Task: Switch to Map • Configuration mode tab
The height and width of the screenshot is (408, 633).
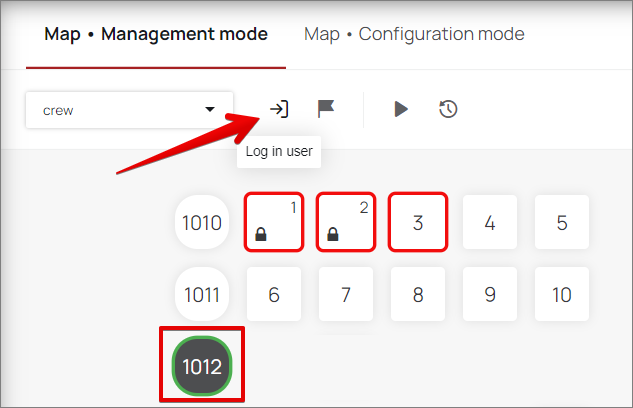Action: [x=414, y=34]
